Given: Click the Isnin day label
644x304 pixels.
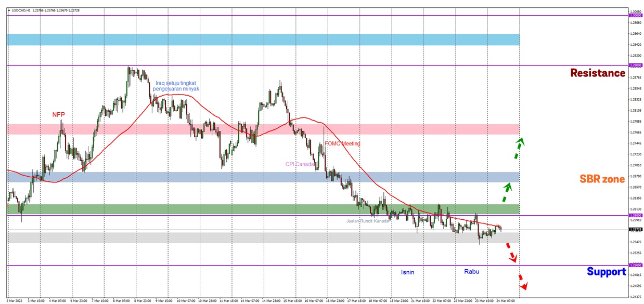Looking at the screenshot, I should (407, 272).
